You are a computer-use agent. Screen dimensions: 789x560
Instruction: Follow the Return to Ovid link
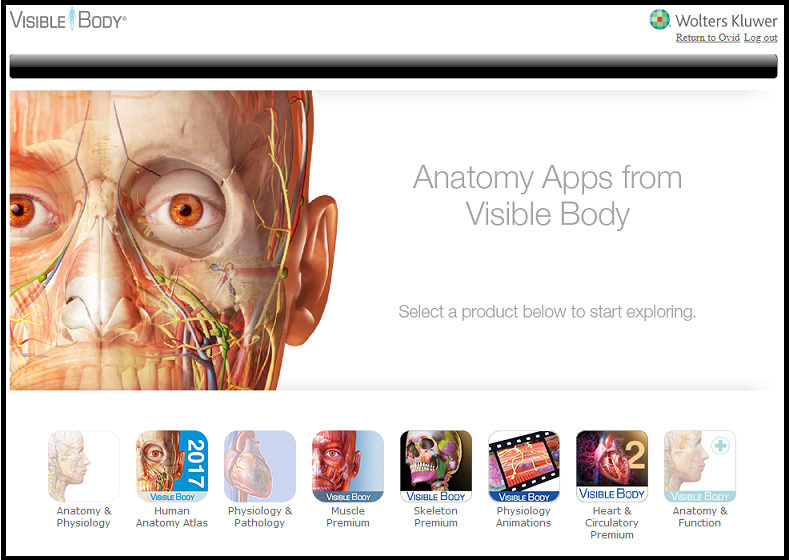(707, 38)
